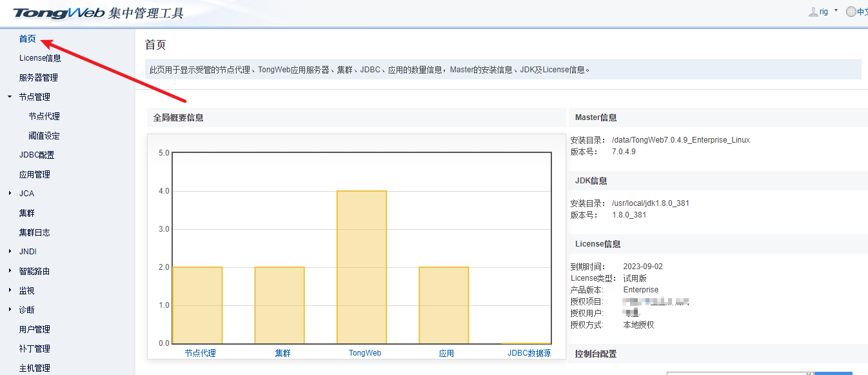Open 首页 in the sidebar

pyautogui.click(x=28, y=39)
